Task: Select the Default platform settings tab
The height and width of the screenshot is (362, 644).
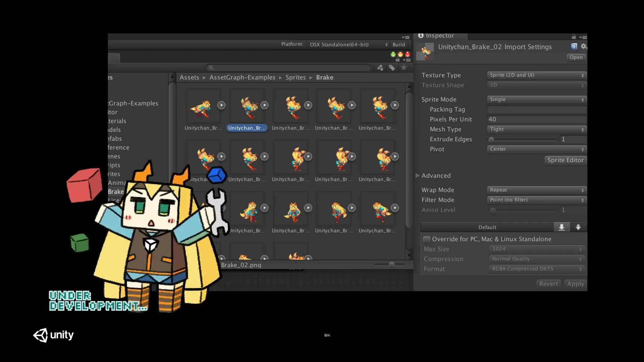Action: tap(487, 227)
